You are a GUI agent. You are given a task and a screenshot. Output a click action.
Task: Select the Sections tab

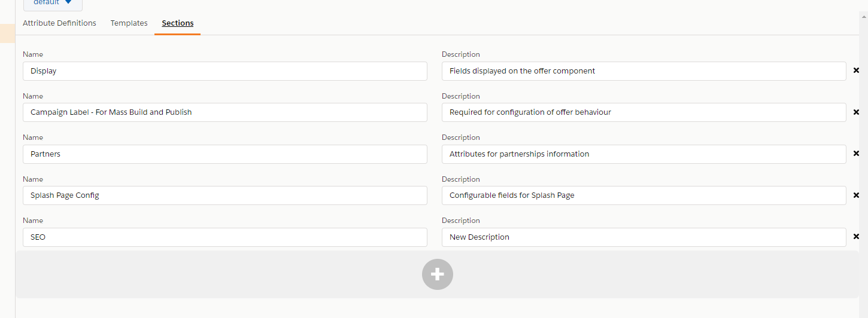(x=178, y=23)
